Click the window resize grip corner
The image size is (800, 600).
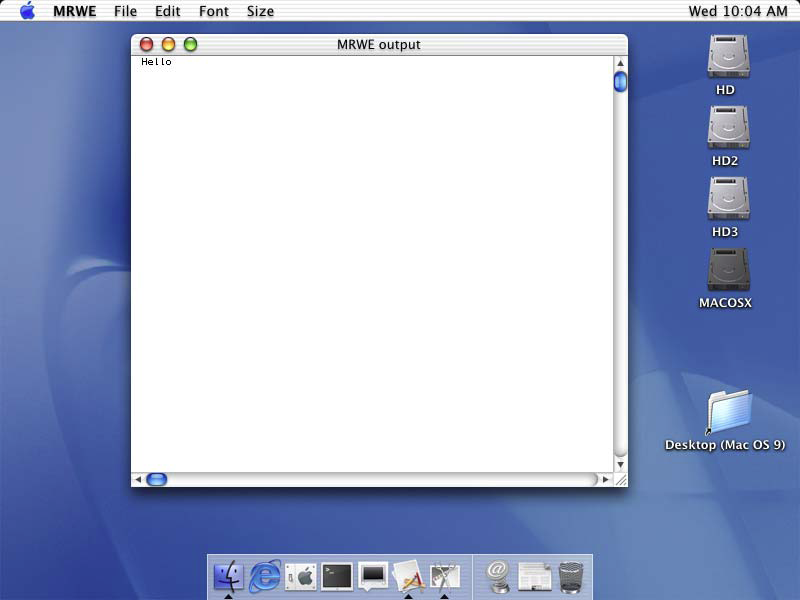(x=621, y=480)
